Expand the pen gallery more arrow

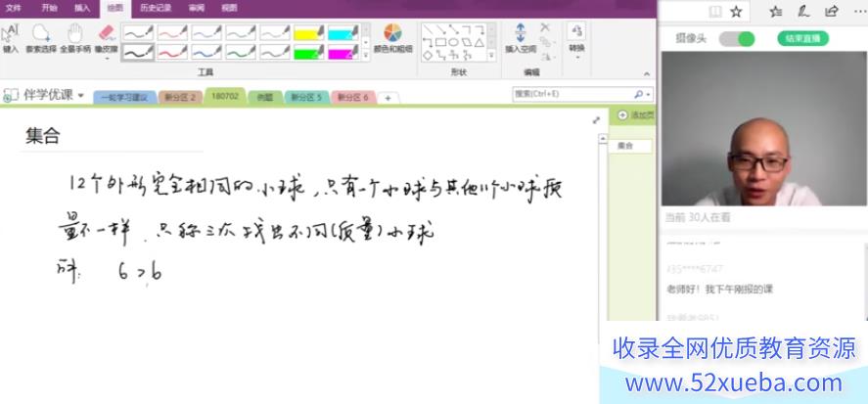[366, 56]
